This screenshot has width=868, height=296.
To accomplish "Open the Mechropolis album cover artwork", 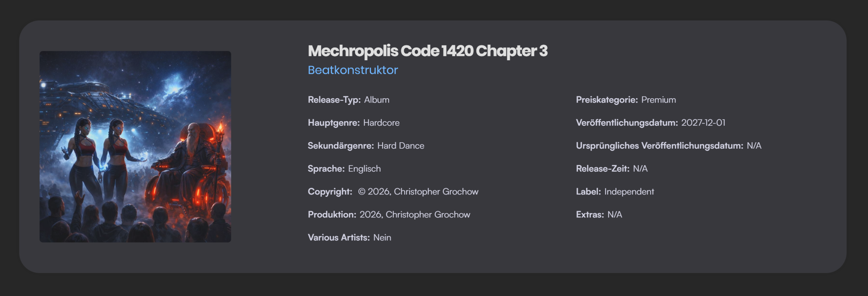I will 135,146.
